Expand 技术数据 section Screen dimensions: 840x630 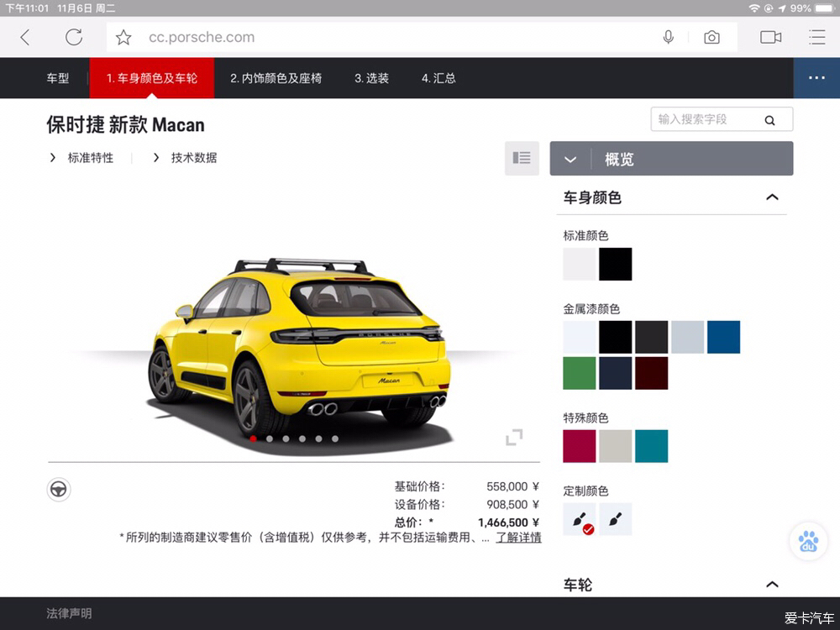185,158
